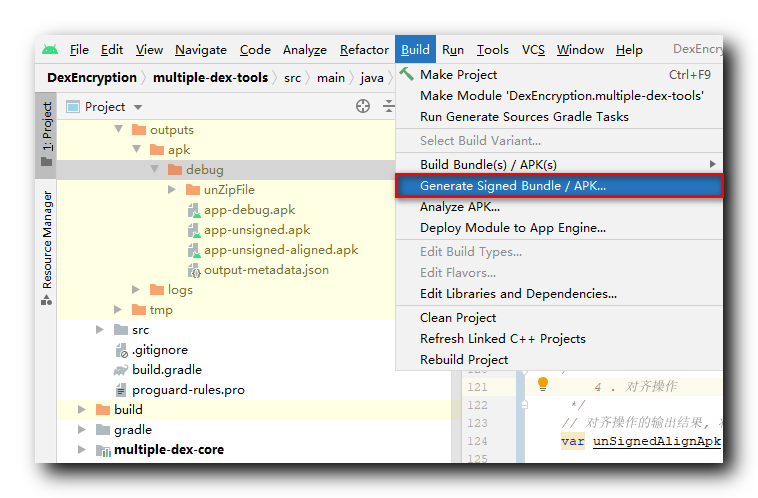Click the Resource Manager sidebar icon
The width and height of the screenshot is (758, 498).
pos(46,300)
